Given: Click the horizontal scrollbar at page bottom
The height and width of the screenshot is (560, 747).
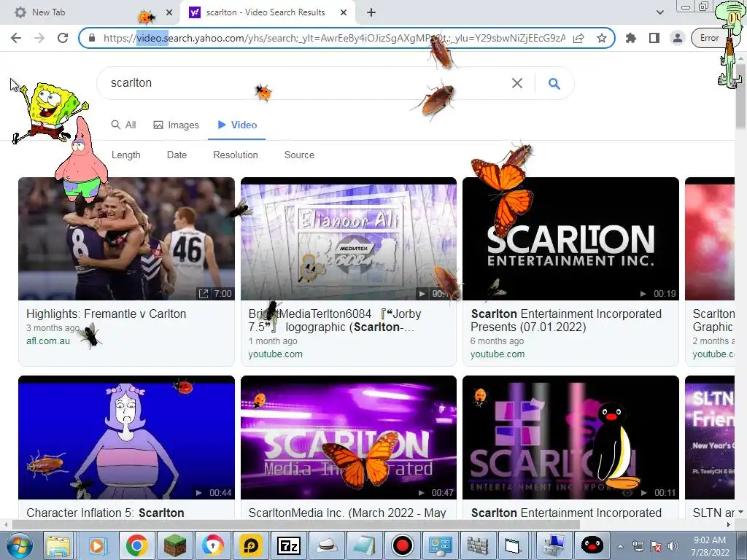Looking at the screenshot, I should coord(295,525).
